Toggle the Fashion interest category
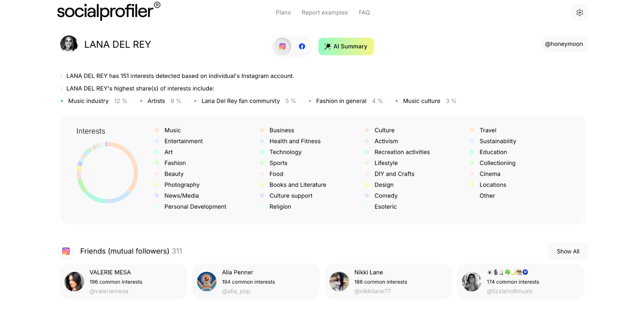 175,163
